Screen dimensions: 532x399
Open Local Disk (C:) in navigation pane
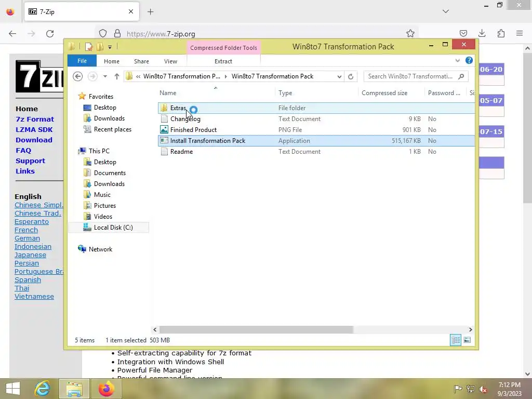tap(109, 228)
